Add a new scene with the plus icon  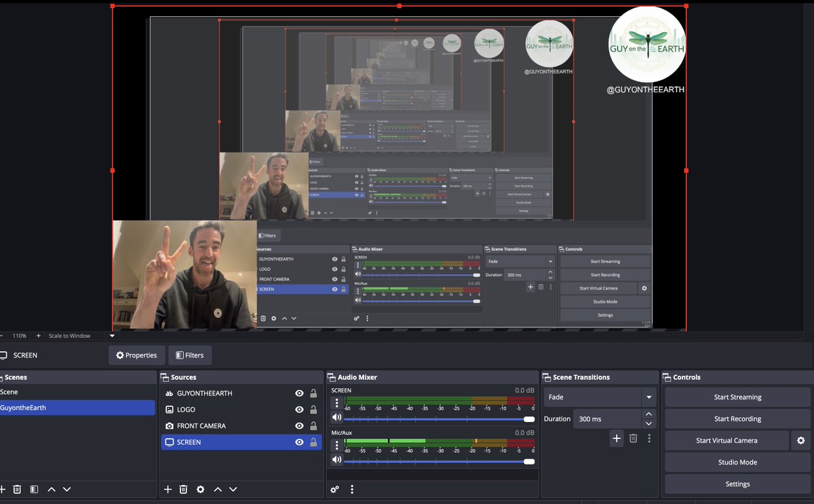[x=3, y=489]
